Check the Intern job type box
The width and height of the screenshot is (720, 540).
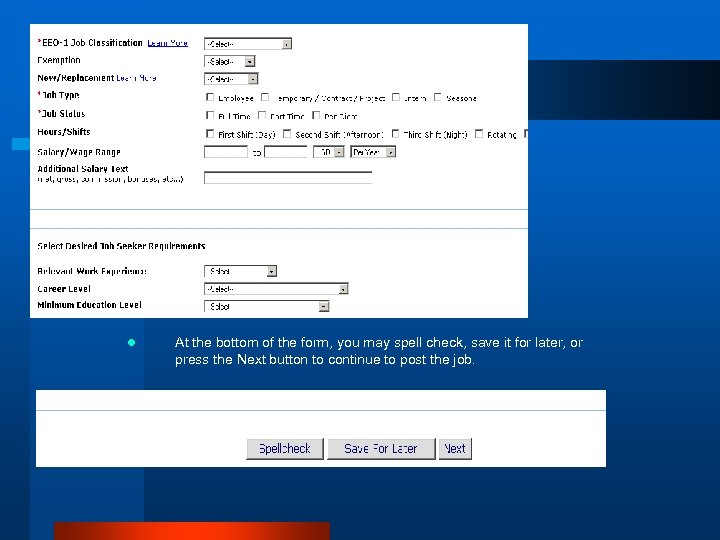click(x=396, y=97)
